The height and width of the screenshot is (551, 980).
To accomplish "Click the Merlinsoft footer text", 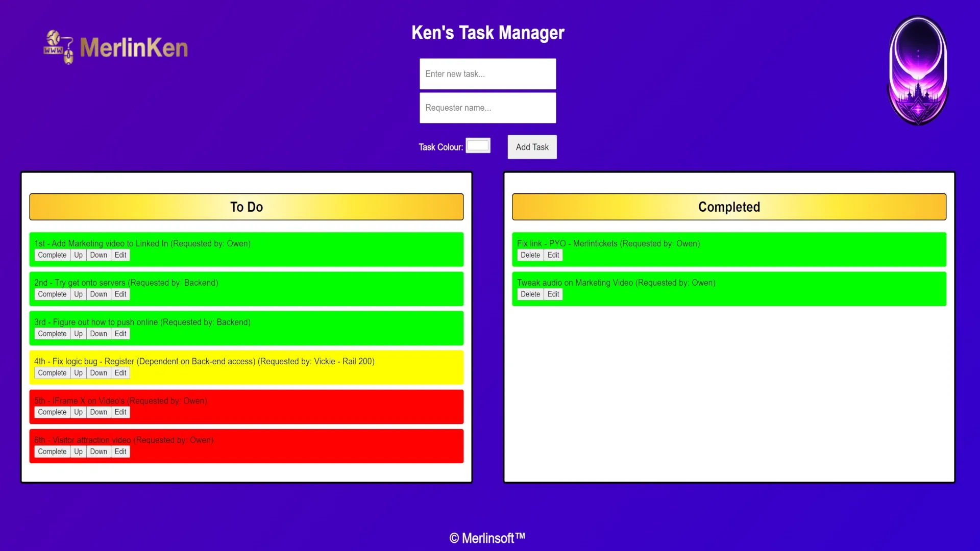I will point(487,537).
